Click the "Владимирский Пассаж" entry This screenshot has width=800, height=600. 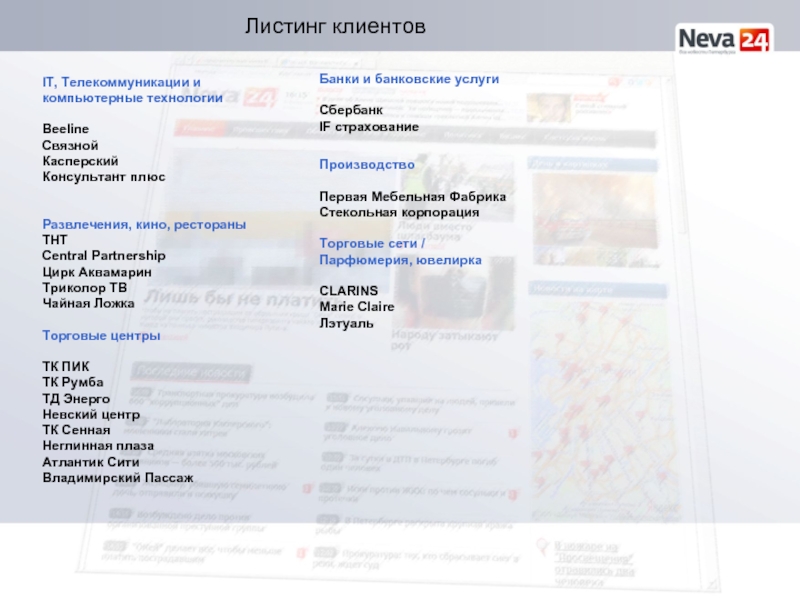pos(118,478)
